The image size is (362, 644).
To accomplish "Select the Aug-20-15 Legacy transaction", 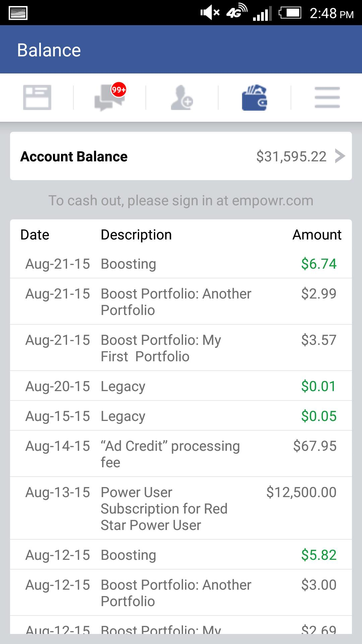I will coord(181,386).
